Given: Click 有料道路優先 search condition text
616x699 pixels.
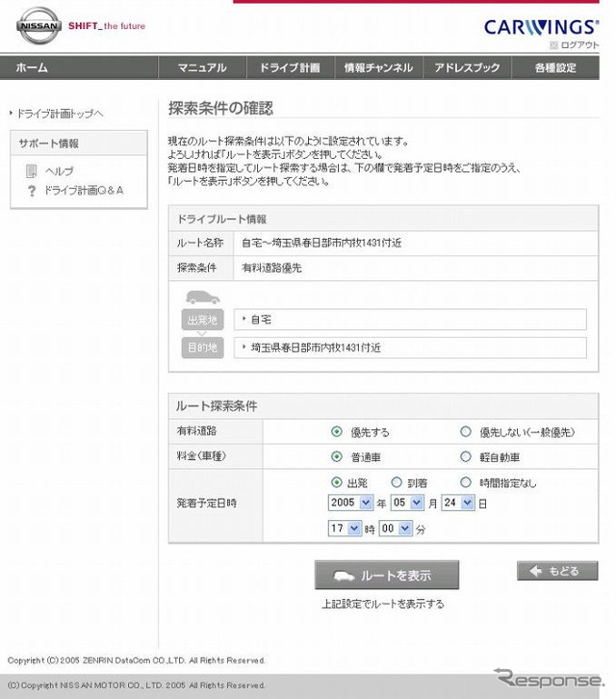Looking at the screenshot, I should (271, 268).
